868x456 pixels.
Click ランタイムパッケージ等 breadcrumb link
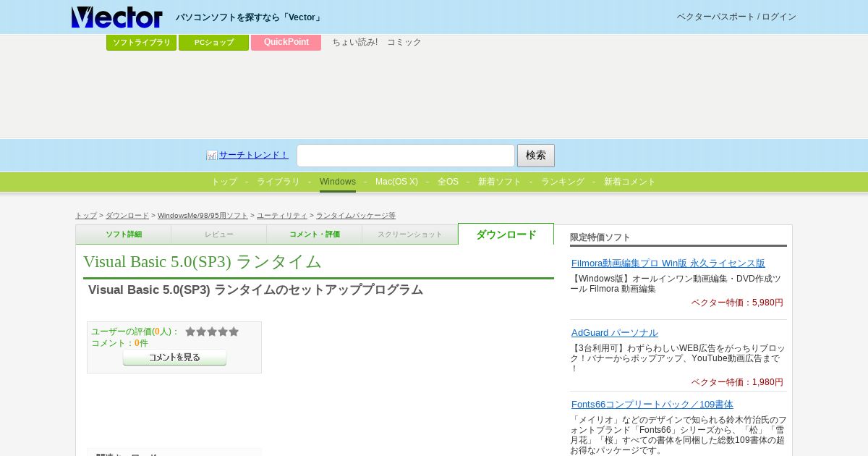coord(356,216)
